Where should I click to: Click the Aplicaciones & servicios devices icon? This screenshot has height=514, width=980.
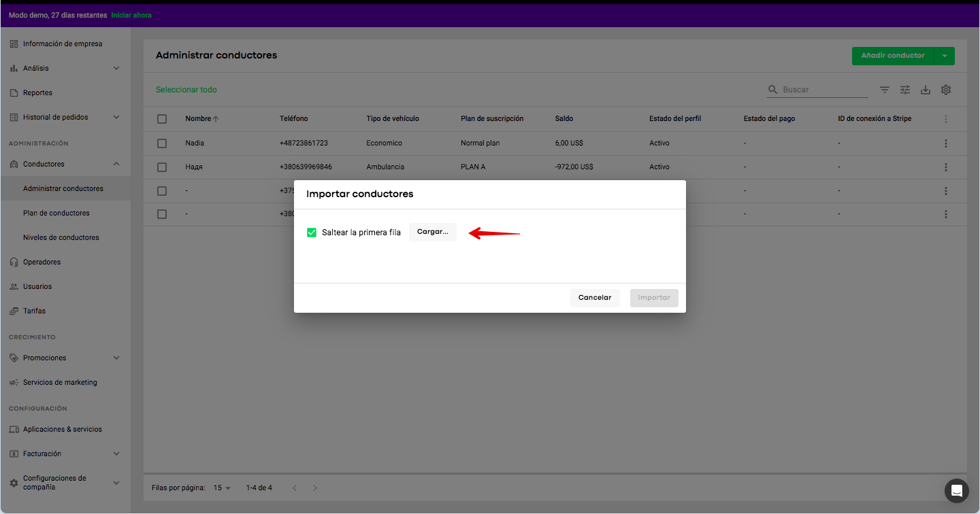pyautogui.click(x=14, y=429)
